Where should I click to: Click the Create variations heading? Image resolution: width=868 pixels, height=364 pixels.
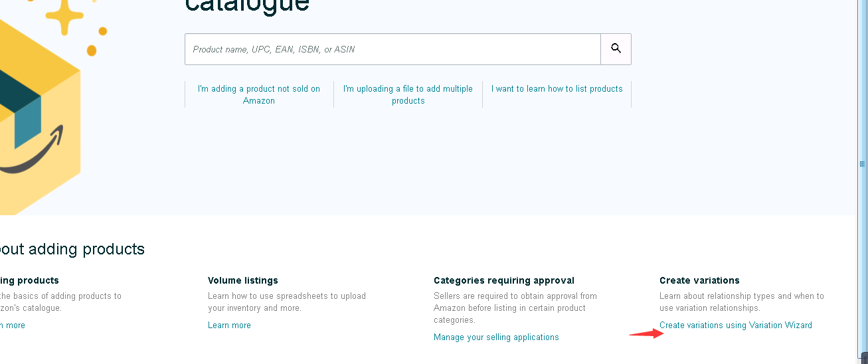(x=699, y=280)
